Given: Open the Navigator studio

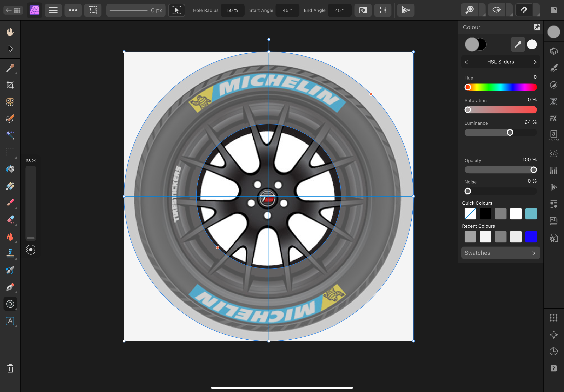Looking at the screenshot, I should click(554, 334).
